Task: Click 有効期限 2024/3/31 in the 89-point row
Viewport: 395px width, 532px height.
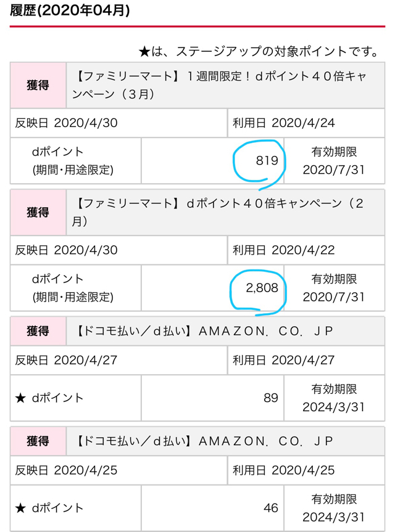Action: [334, 398]
